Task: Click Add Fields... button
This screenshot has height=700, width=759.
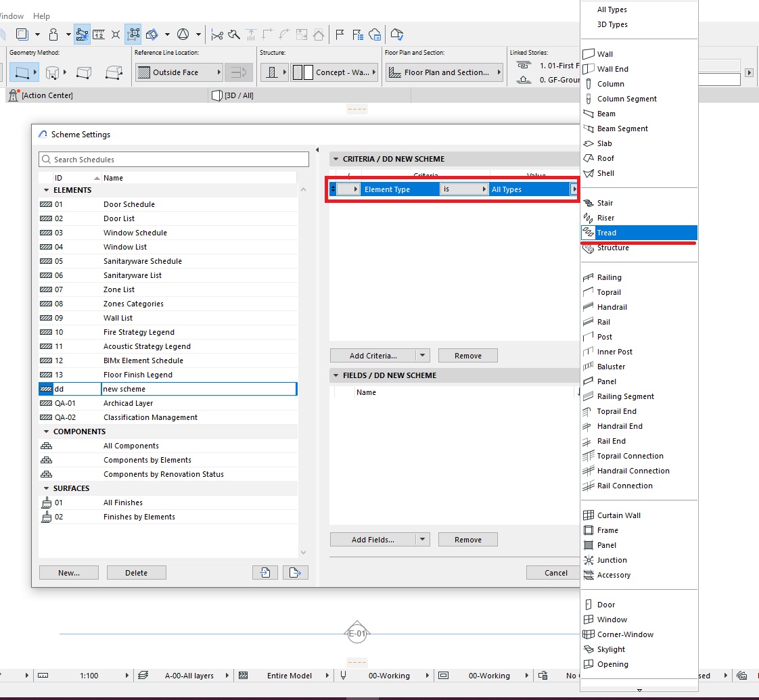Action: (x=373, y=539)
